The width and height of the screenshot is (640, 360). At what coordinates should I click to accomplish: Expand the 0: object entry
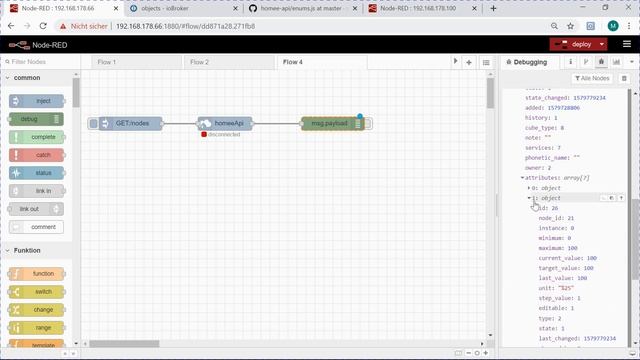[529, 188]
